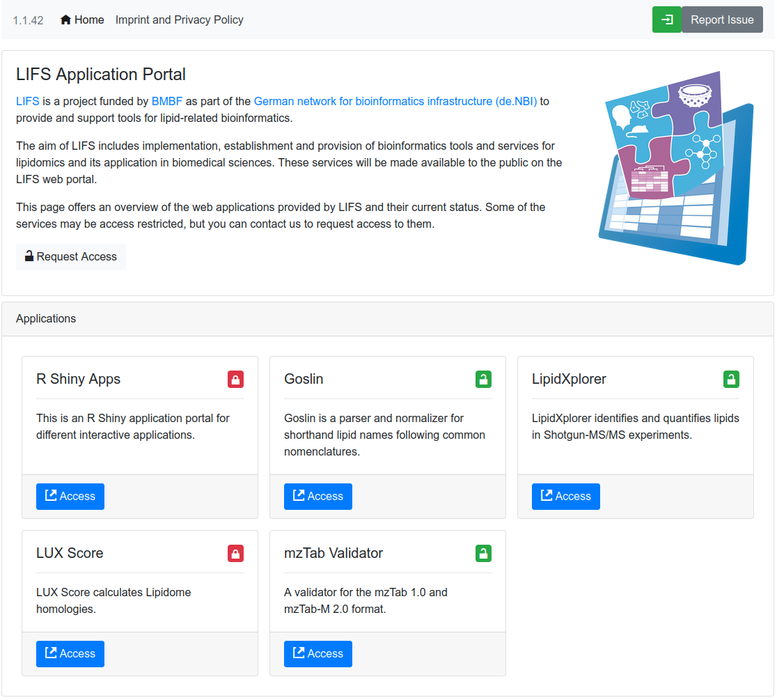777x700 pixels.
Task: Click the LipidXplorer identifies and quantifies lipids text
Action: pos(635,426)
